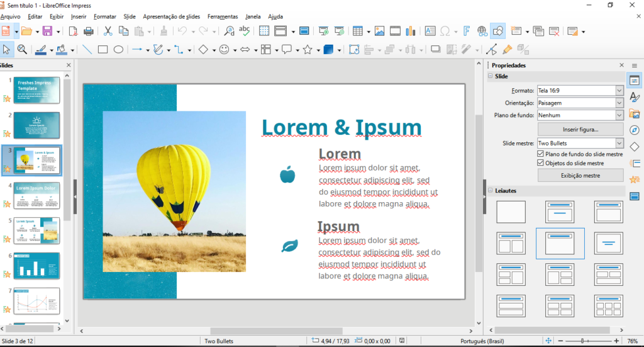This screenshot has width=644, height=347.
Task: Toggle Objetos do slide mestre checkbox
Action: [541, 162]
